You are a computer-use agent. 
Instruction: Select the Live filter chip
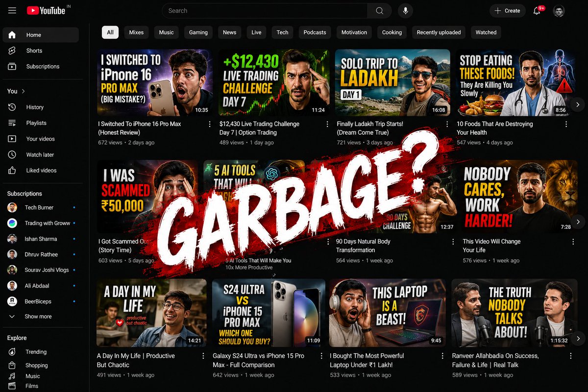click(256, 32)
